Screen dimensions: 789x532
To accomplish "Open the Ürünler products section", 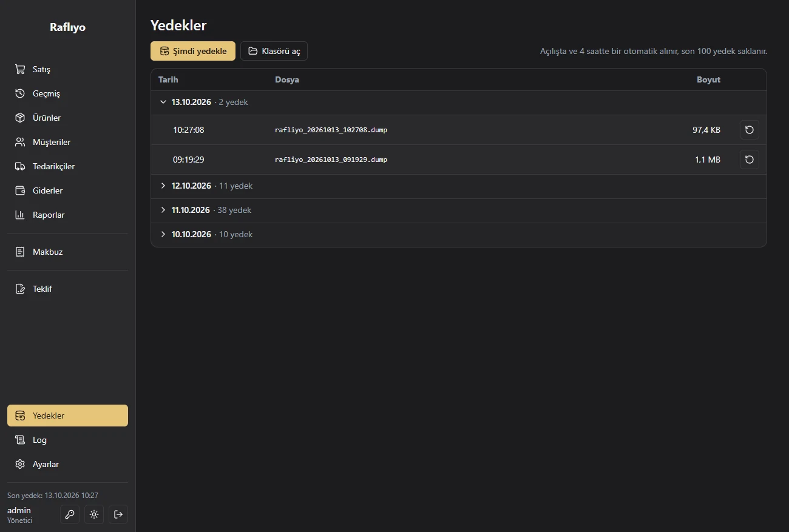I will coord(67,118).
